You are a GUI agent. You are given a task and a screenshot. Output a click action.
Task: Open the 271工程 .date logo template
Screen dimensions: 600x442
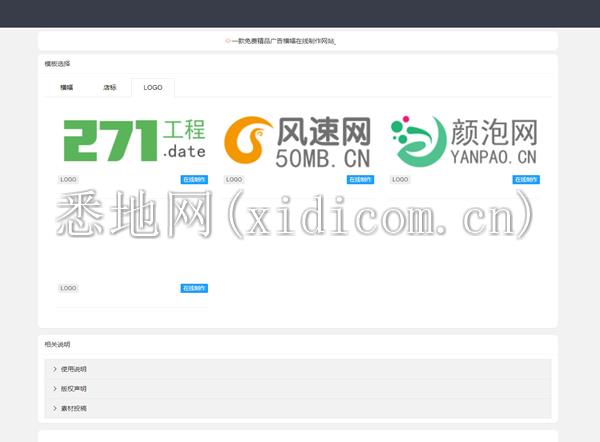point(134,141)
